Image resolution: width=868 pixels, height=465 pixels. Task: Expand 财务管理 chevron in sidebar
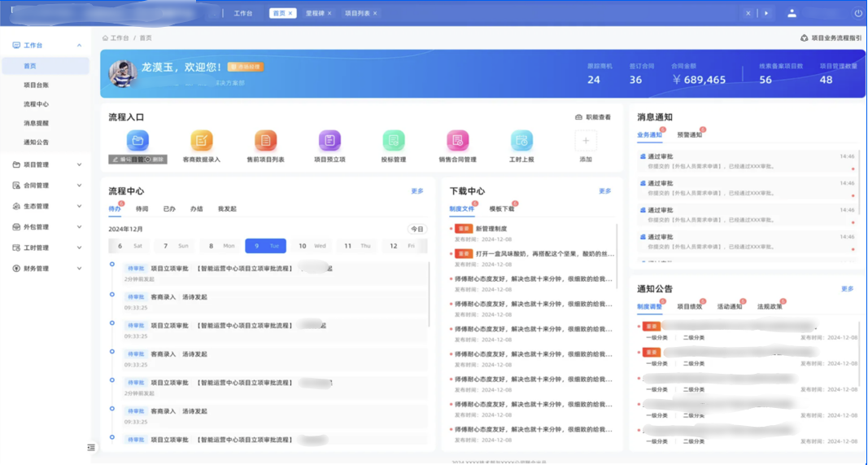tap(79, 268)
